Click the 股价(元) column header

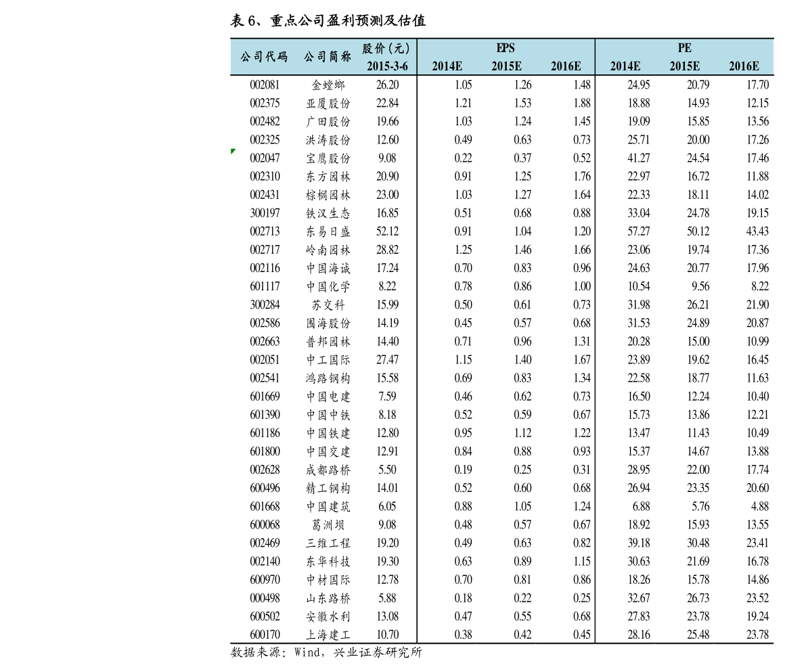[x=386, y=48]
